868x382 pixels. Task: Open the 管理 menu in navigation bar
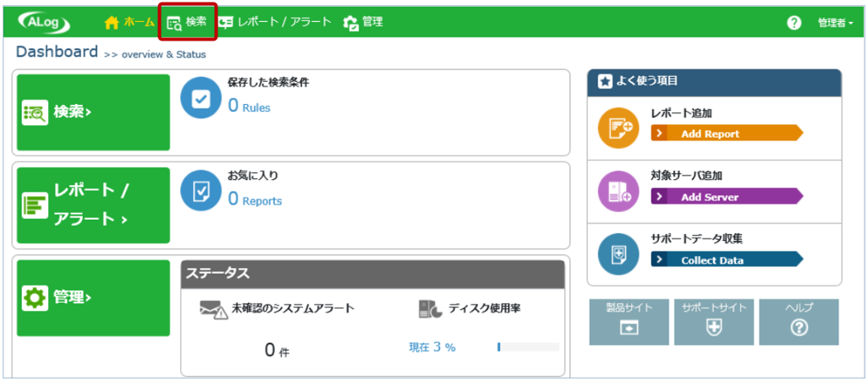click(364, 22)
